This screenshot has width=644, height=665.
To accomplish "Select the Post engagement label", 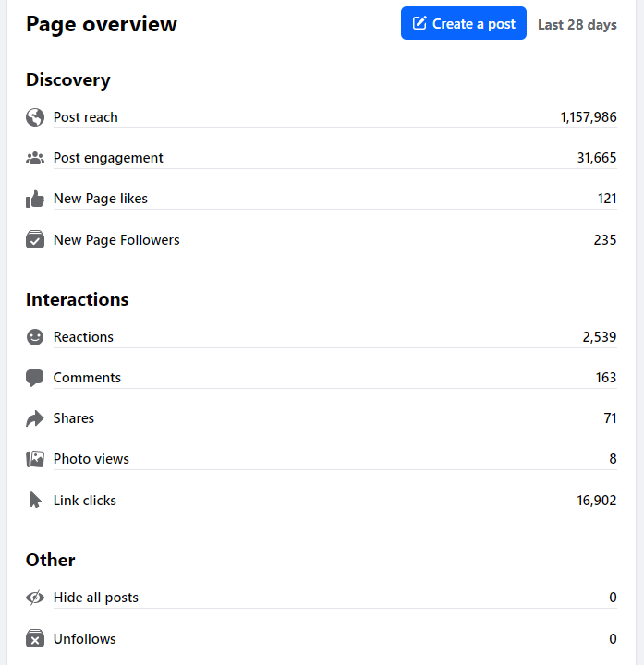I will (108, 158).
